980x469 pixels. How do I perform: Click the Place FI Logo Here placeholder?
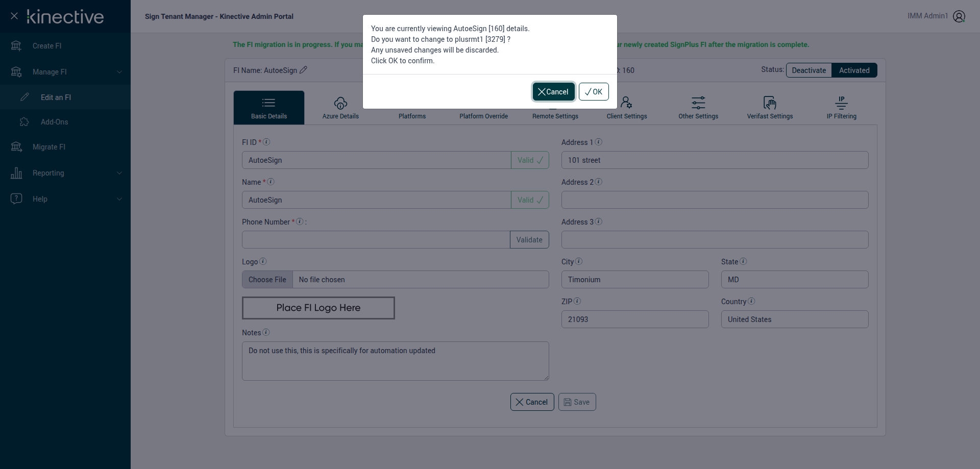coord(318,308)
